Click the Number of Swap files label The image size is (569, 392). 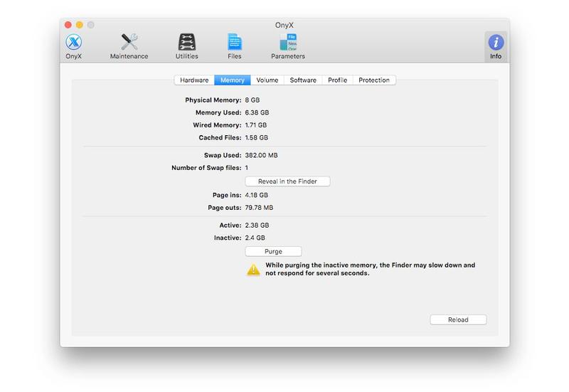[206, 168]
